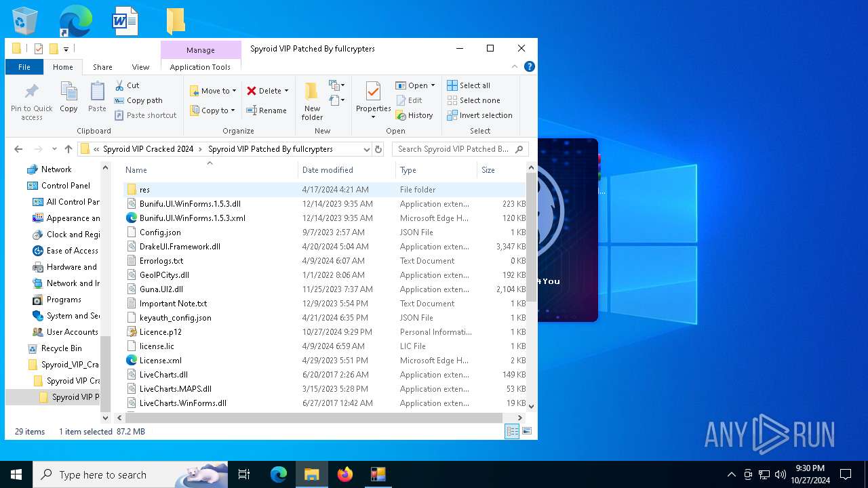Click Select none
The image size is (868, 488).
tap(473, 100)
